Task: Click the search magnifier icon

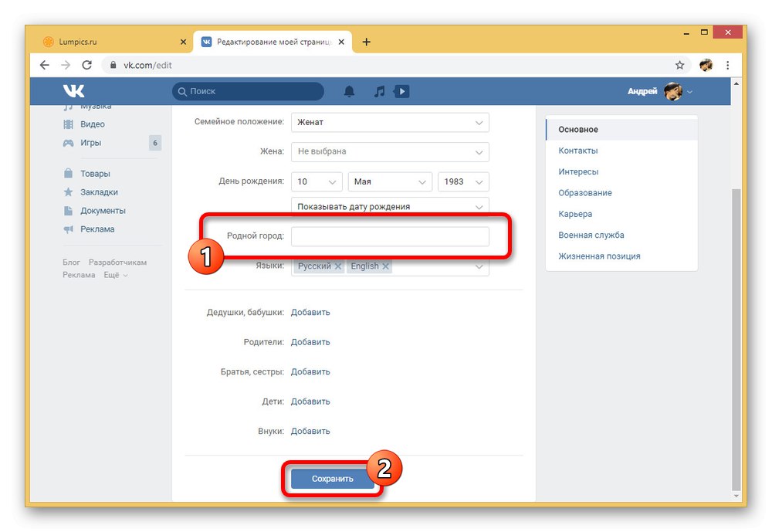Action: coord(182,92)
